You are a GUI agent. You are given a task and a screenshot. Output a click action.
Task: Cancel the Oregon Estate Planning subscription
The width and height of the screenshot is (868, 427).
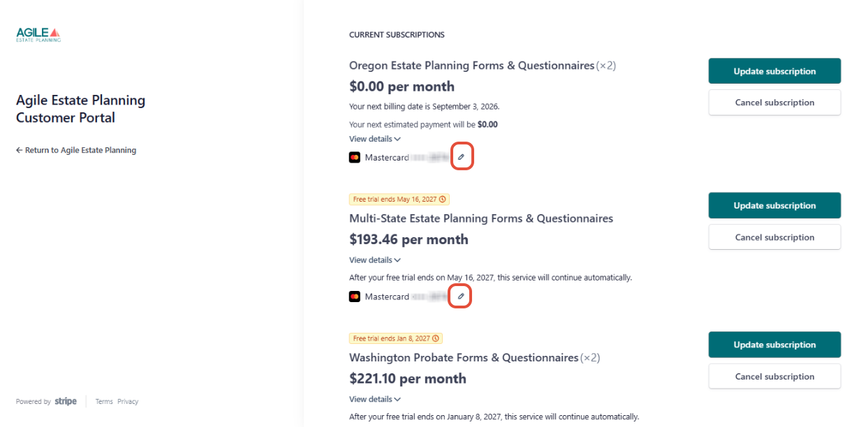point(774,103)
